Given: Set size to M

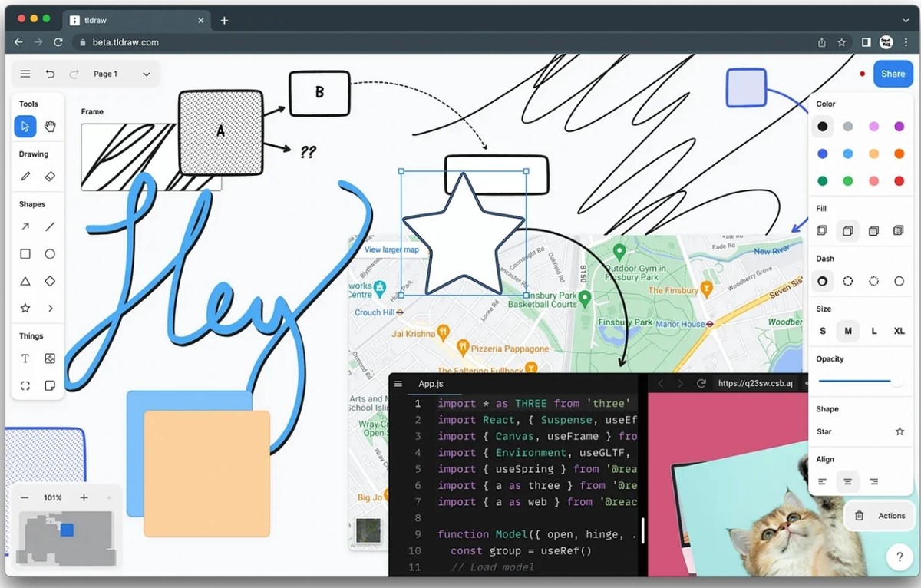Looking at the screenshot, I should click(848, 331).
